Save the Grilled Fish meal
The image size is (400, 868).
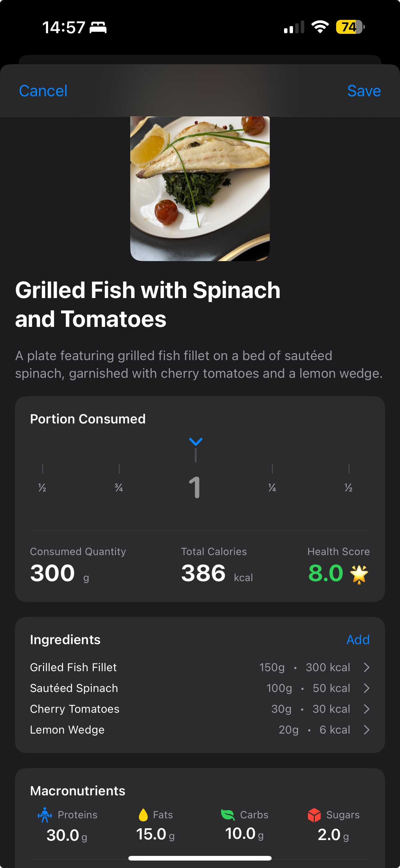pos(364,91)
